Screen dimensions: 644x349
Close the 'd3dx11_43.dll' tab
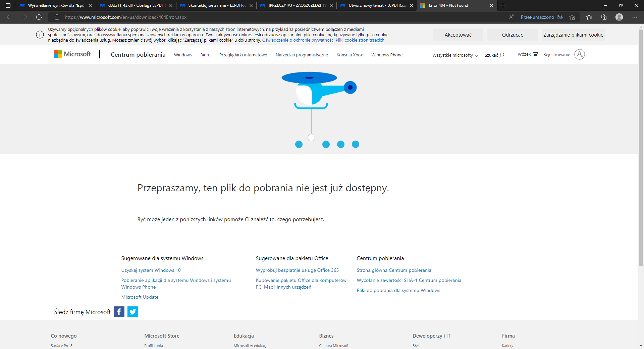click(x=171, y=5)
